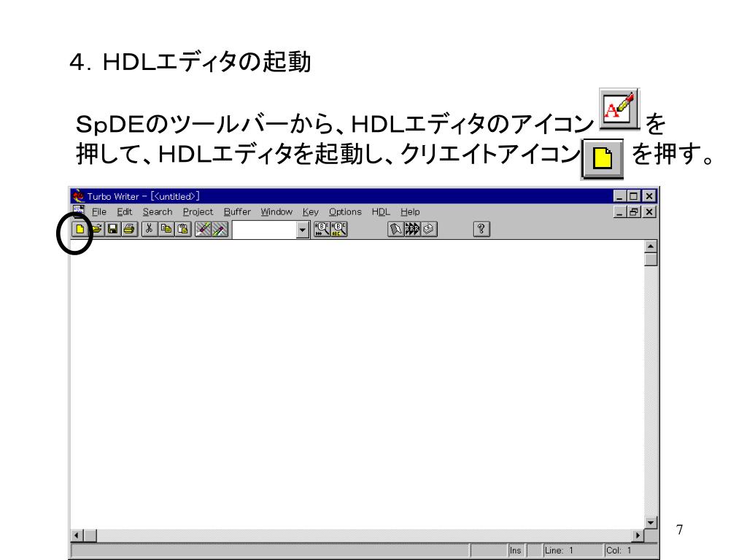The image size is (747, 560).
Task: Click the vertical scrollbar down arrow
Action: pos(651,522)
